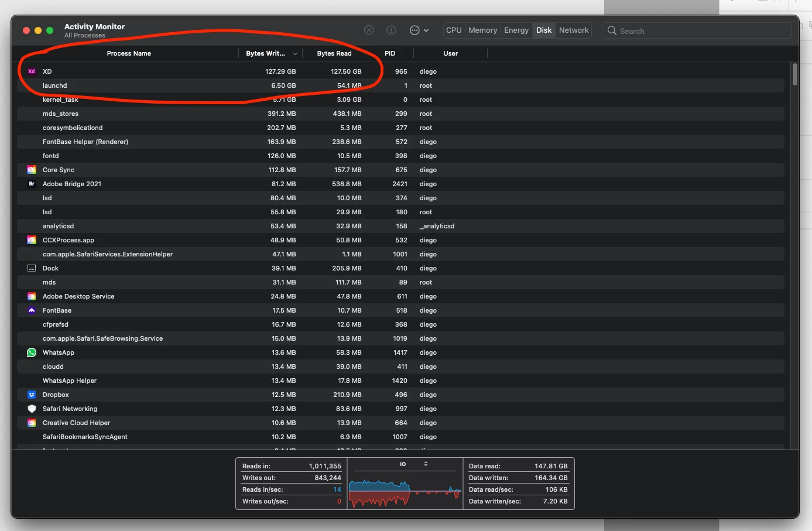
Task: Select the WhatsApp Helper row
Action: [401, 381]
